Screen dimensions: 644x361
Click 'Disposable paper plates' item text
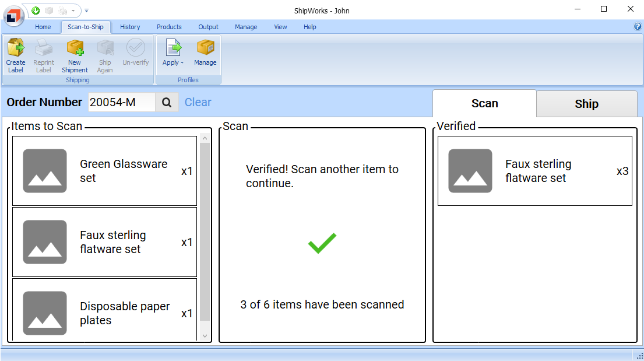(x=125, y=313)
